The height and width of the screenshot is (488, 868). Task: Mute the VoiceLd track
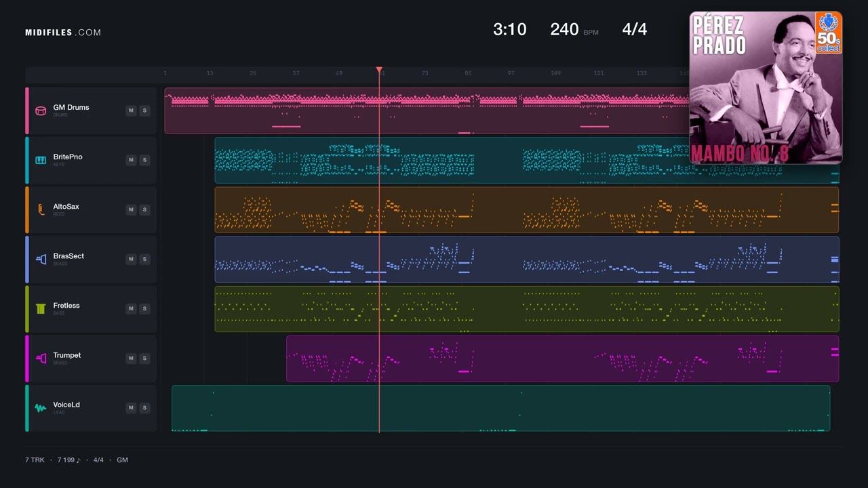(x=131, y=407)
